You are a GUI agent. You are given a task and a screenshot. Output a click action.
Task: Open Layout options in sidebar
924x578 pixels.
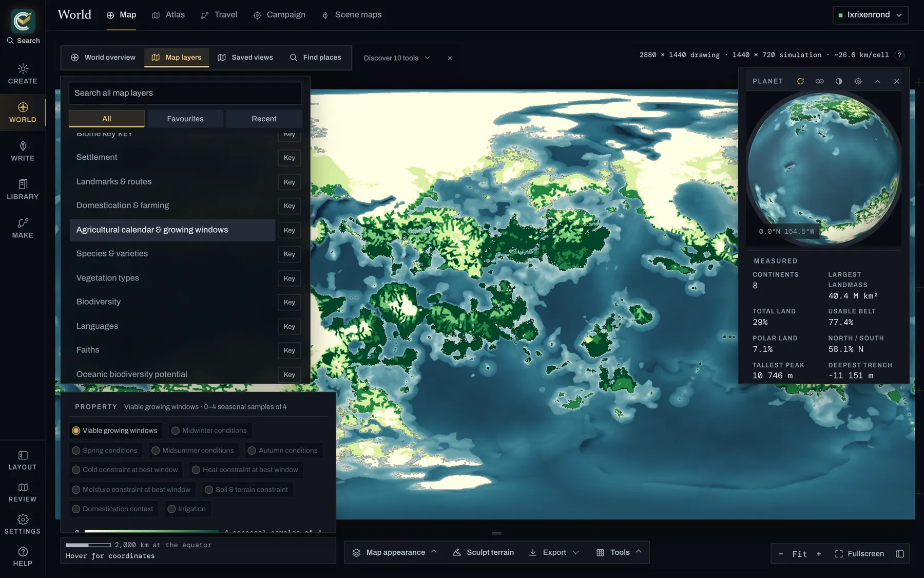pos(23,460)
